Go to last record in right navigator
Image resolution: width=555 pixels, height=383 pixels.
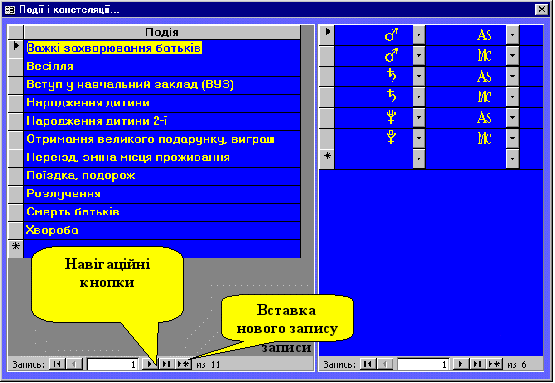coord(477,364)
